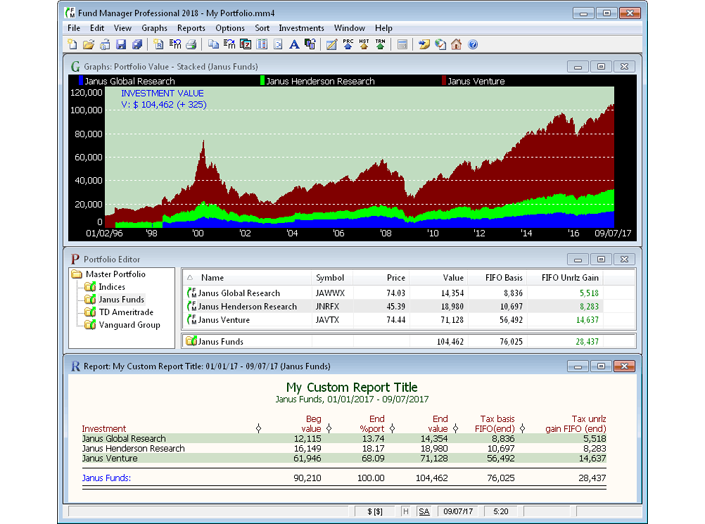Viewport: 705px width, 524px height.
Task: Click the new report 'R' toolbar icon
Action: point(159,44)
